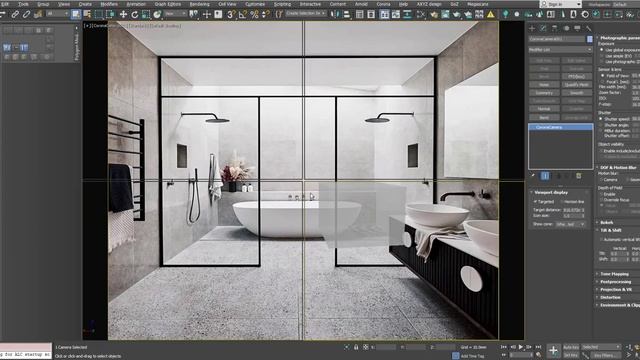Viewport: 640px width, 360px height.
Task: Expand the Bokeh rollout
Action: (x=607, y=222)
